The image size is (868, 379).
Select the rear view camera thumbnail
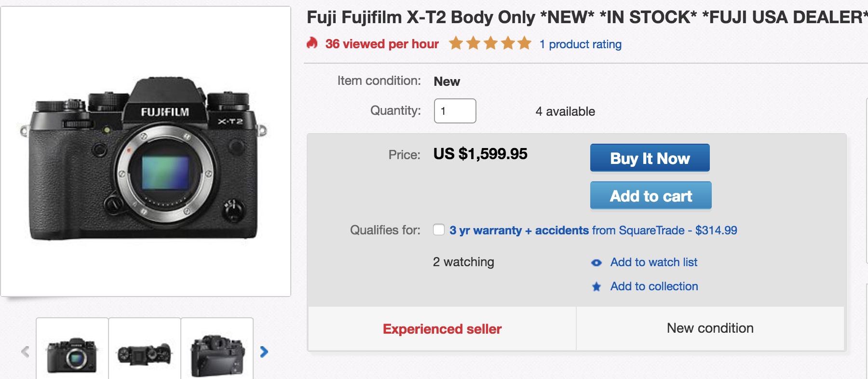tap(217, 349)
